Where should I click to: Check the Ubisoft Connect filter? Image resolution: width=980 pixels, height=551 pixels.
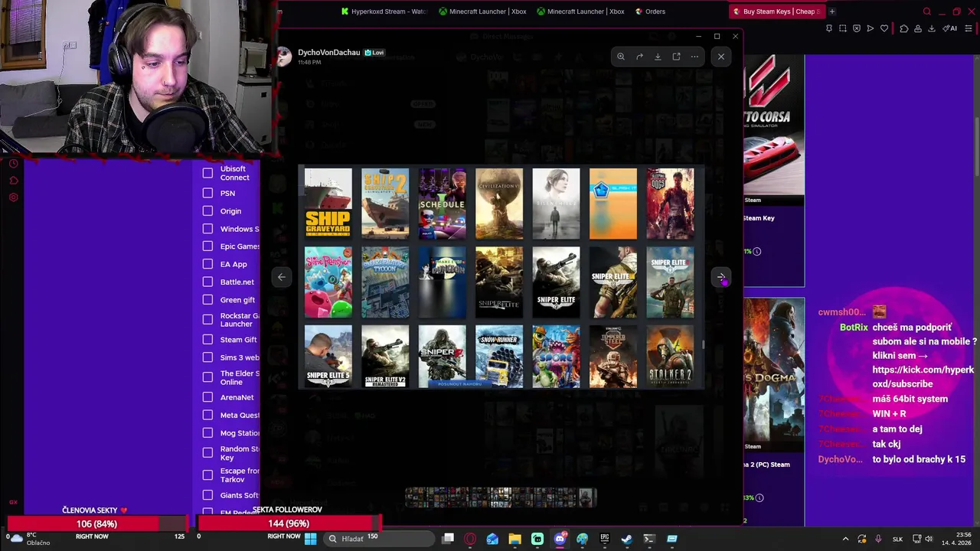[207, 173]
